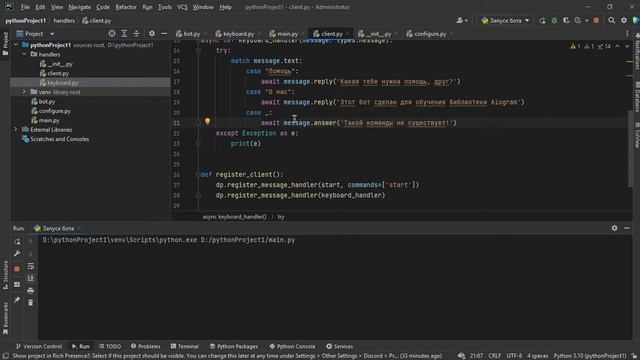Open the run configuration dropdown Запуск бота
The height and width of the screenshot is (360, 640).
[x=505, y=20]
